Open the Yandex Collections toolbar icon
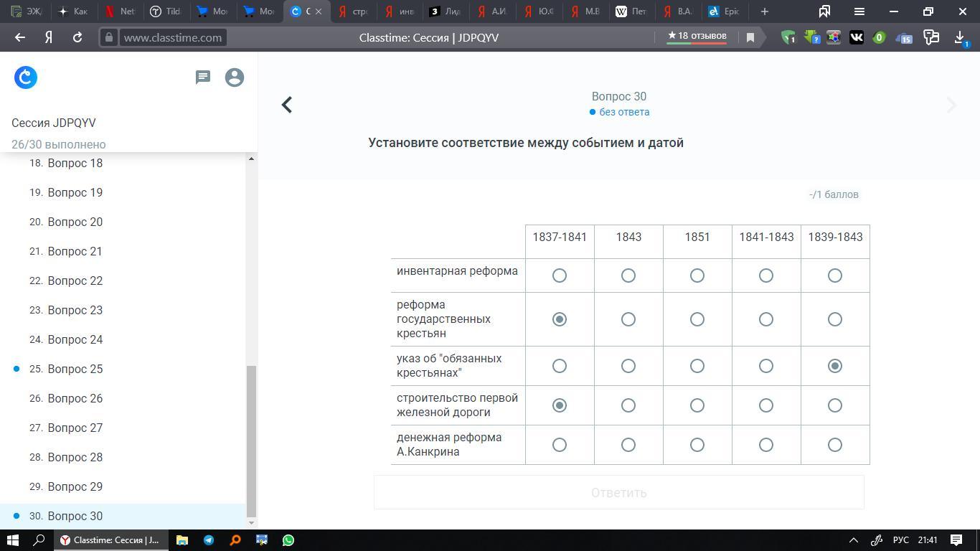 (x=931, y=37)
